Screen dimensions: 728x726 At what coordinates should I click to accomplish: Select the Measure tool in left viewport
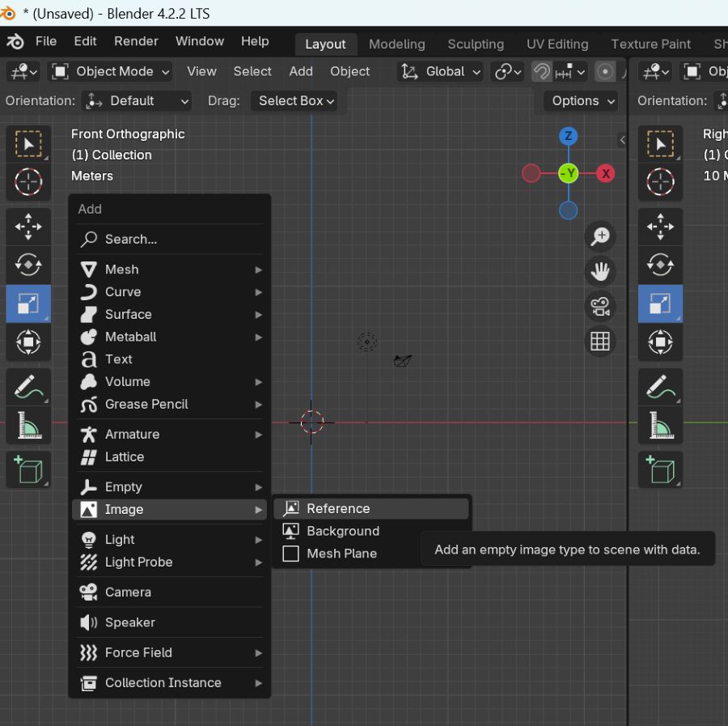point(28,425)
